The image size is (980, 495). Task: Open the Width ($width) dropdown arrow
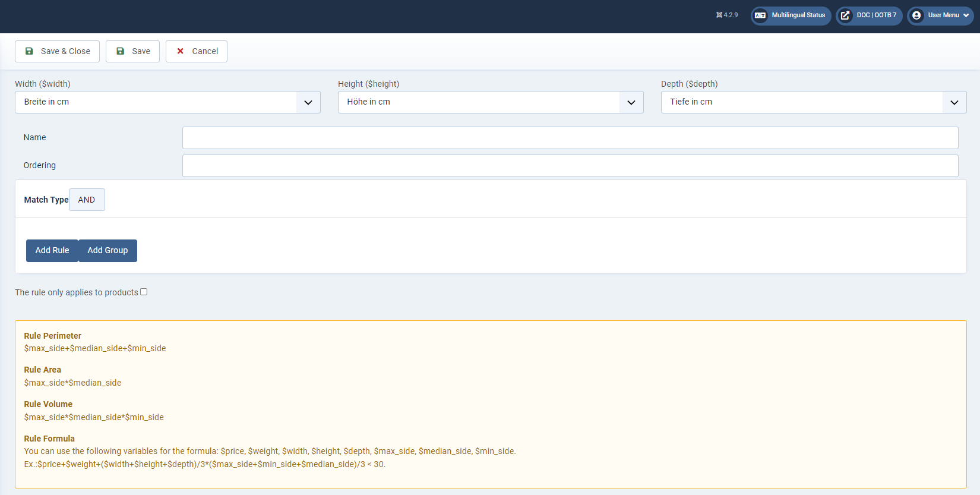(x=308, y=102)
